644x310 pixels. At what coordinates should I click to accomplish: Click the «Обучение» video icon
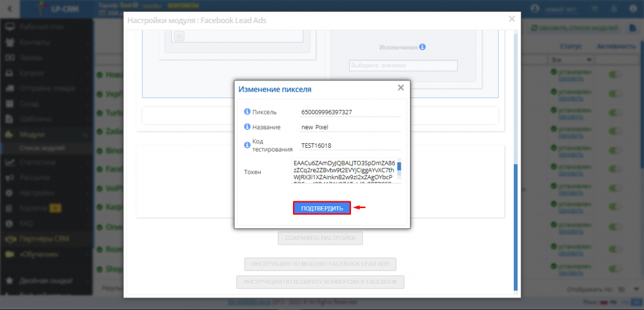[10, 255]
